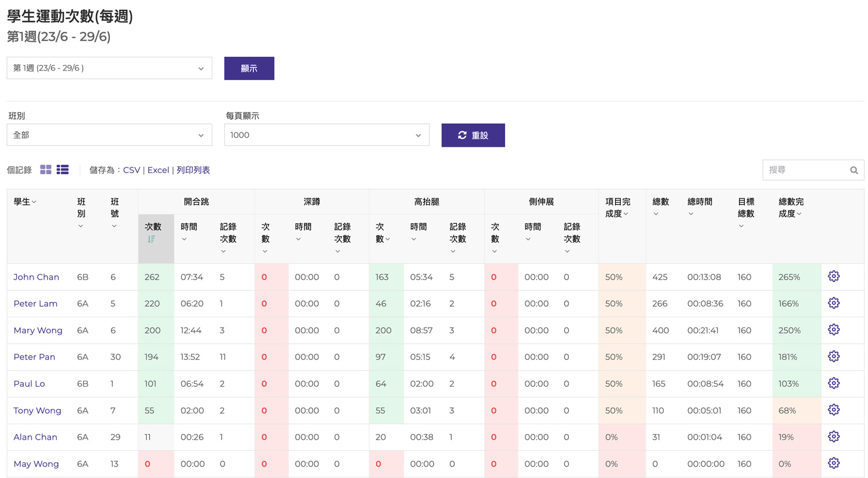Image resolution: width=868 pixels, height=478 pixels.
Task: Click the 搜尋 search field
Action: tap(805, 170)
